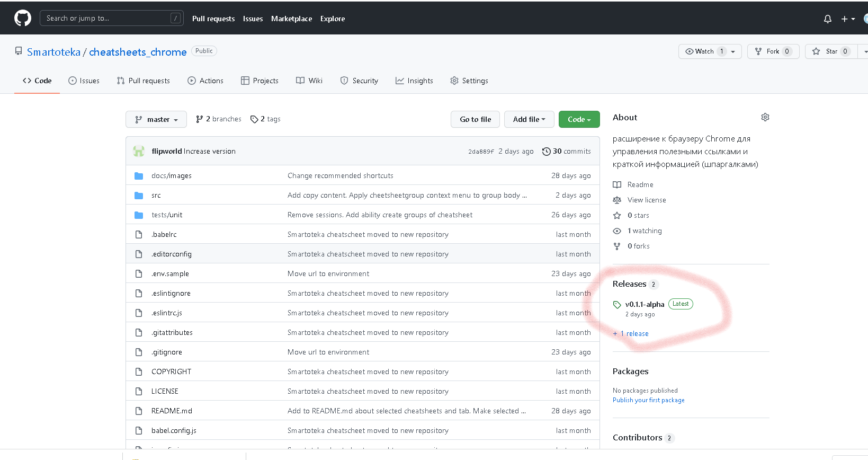This screenshot has height=460, width=868.
Task: Open 'Move url to environment' .gitignore commit
Action: [328, 352]
